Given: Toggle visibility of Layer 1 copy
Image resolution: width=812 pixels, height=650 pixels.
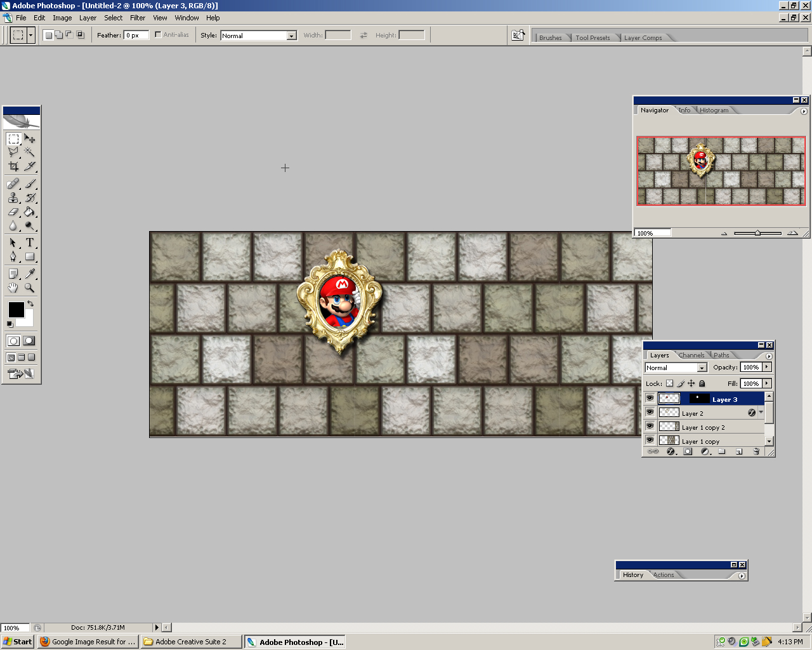Looking at the screenshot, I should [650, 440].
